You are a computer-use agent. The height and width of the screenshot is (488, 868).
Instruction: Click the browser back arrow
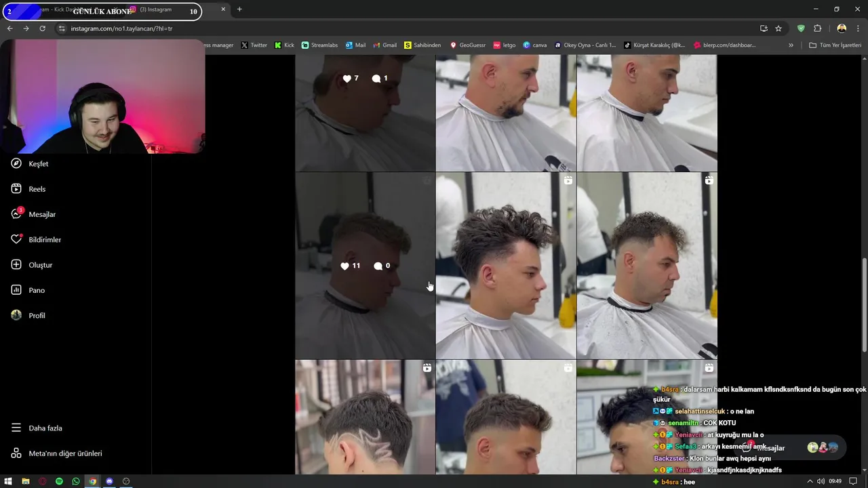coord(9,28)
